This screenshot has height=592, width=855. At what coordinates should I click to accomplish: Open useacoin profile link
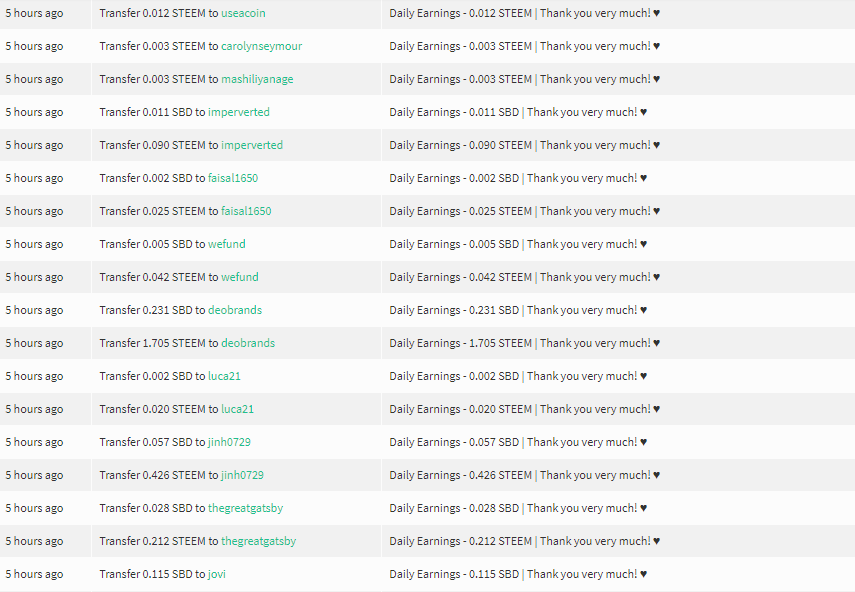(x=243, y=13)
